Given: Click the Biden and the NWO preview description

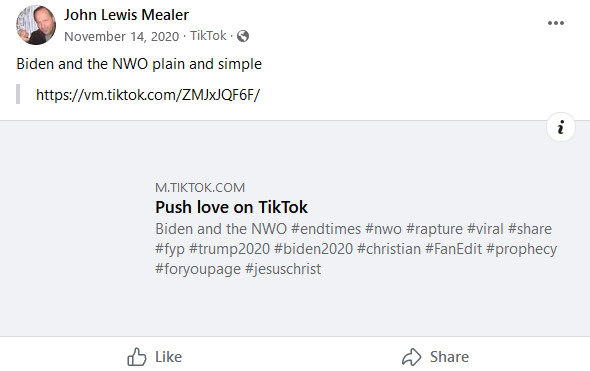Looking at the screenshot, I should [x=356, y=249].
